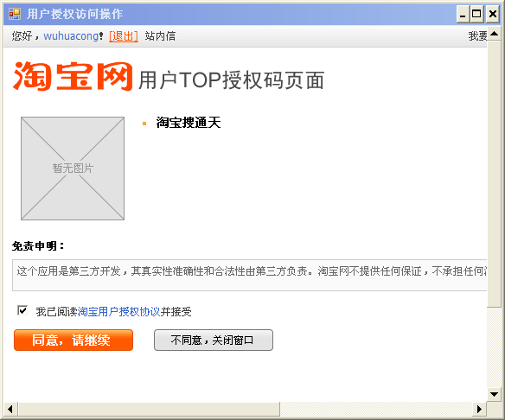Uncheck the 我已阅读 agreement checkbox
Viewport: 505px width, 420px height.
coord(22,310)
